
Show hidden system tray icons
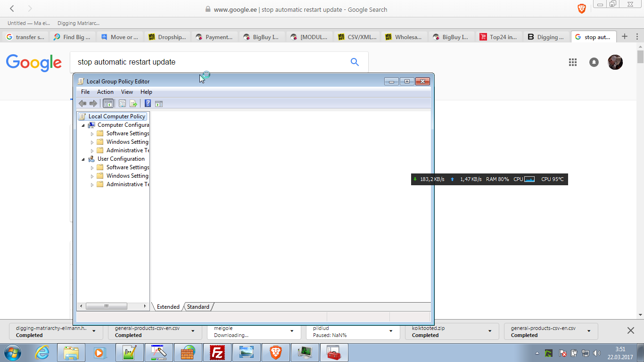coord(537,353)
